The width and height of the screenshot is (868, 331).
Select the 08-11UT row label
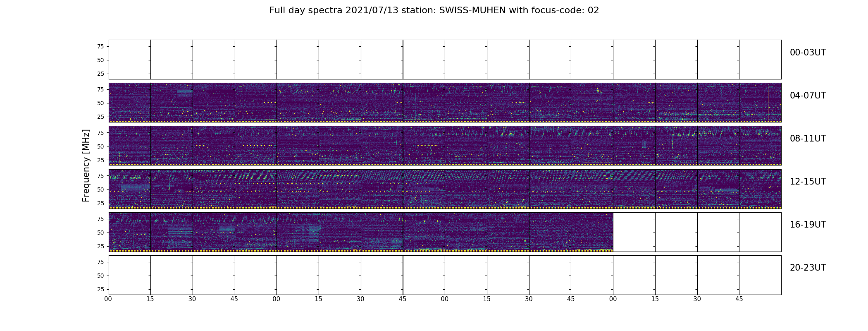[808, 139]
